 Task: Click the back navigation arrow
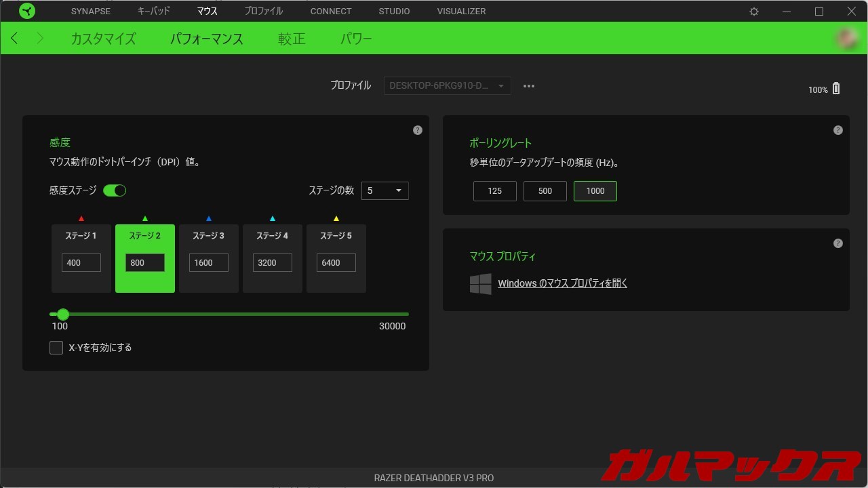click(14, 38)
